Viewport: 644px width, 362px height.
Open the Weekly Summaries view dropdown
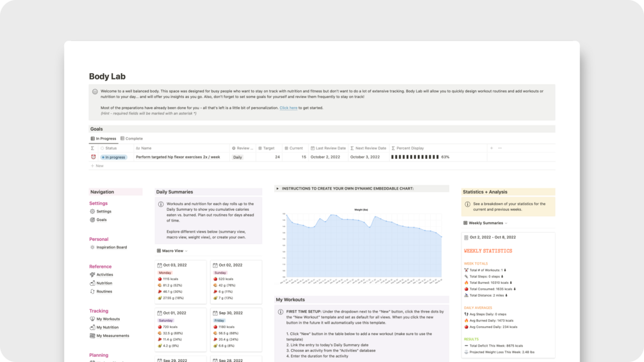pyautogui.click(x=485, y=223)
